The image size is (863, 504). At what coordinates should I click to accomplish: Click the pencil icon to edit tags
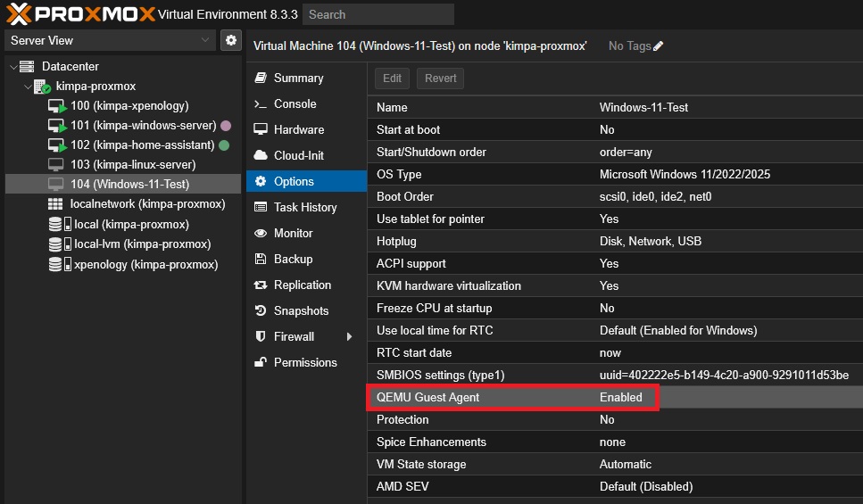click(659, 46)
